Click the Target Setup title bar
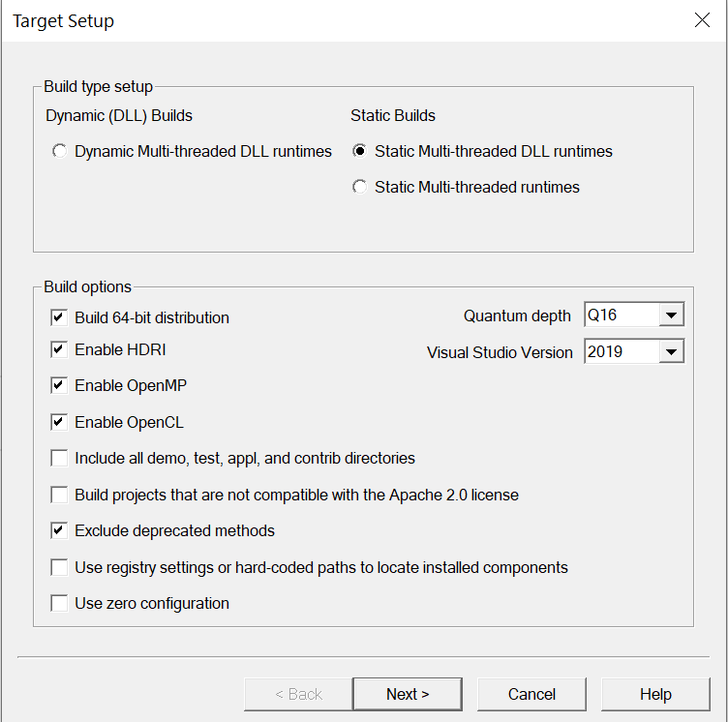 click(x=339, y=20)
